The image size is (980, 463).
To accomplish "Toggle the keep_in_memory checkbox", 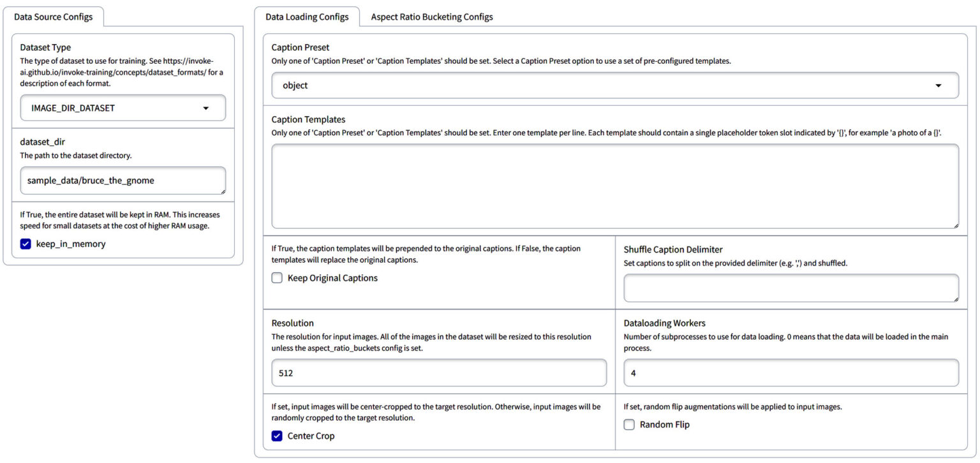I will click(x=26, y=244).
